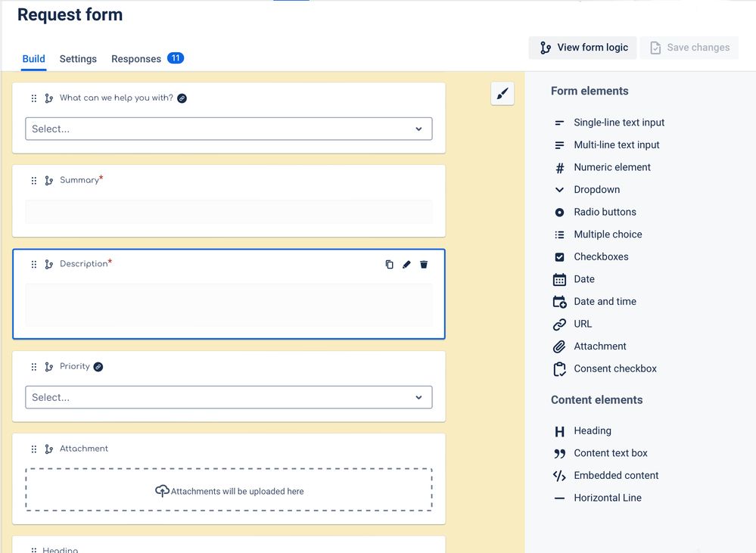Click drag handle of Attachment field
756x553 pixels.
[34, 449]
